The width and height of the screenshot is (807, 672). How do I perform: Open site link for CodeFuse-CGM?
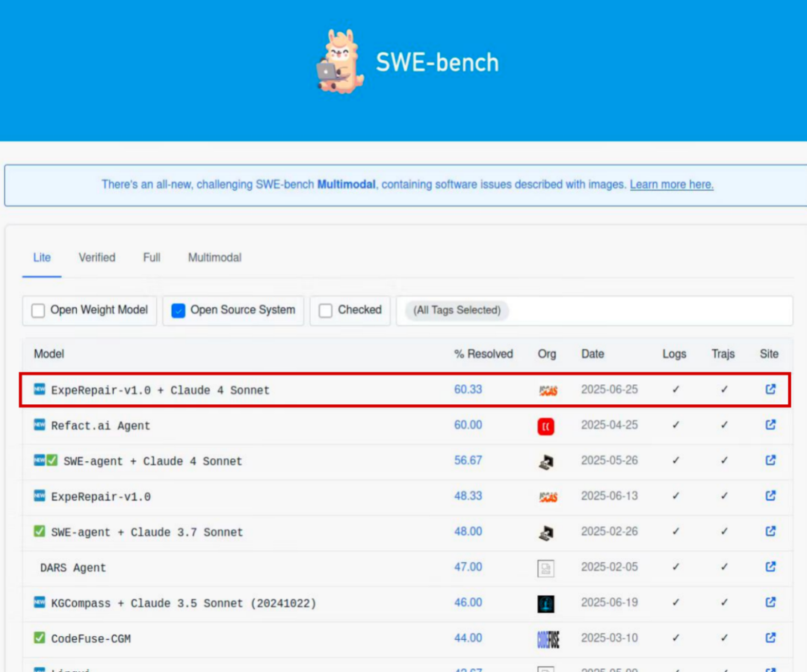pyautogui.click(x=770, y=638)
